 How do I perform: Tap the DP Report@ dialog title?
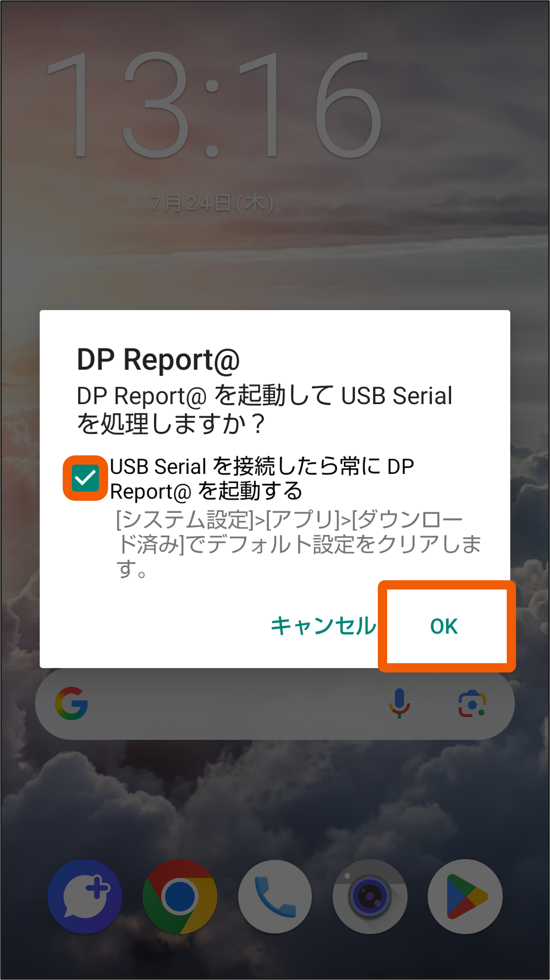[x=158, y=360]
